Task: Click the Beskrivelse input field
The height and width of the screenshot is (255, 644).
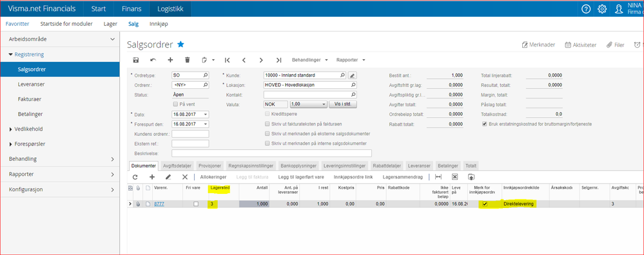Action: pyautogui.click(x=271, y=153)
